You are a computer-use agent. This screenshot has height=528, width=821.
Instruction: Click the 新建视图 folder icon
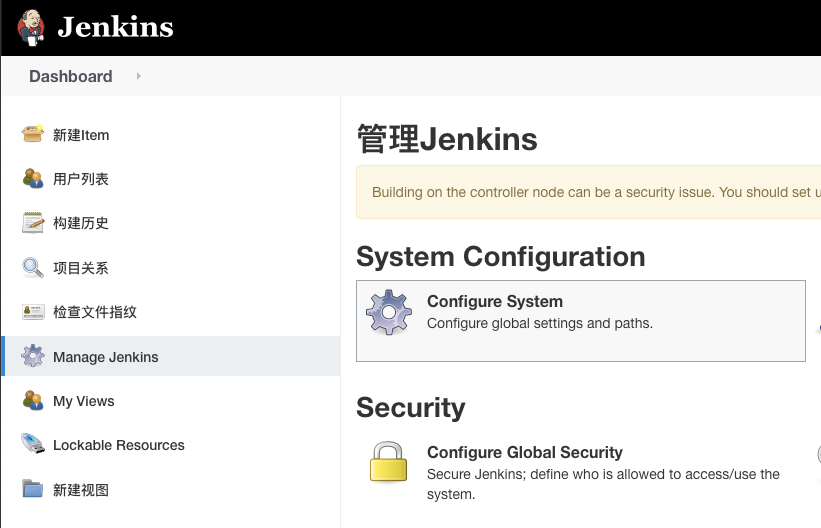[32, 489]
